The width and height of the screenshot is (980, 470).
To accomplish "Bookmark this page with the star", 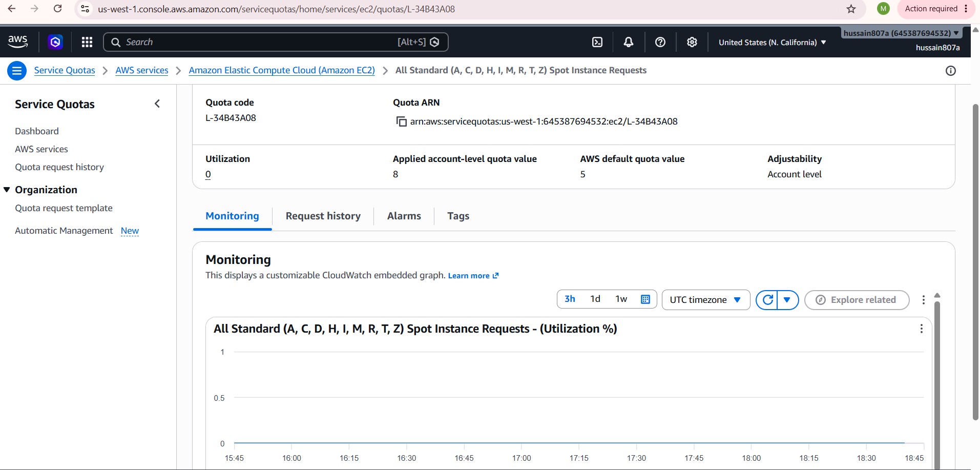I will point(851,9).
